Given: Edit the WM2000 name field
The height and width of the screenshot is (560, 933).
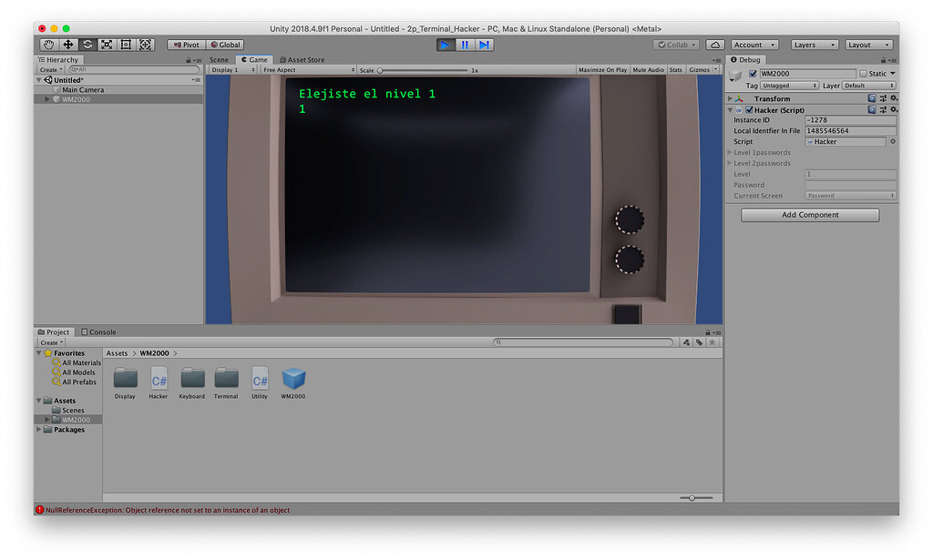Looking at the screenshot, I should click(807, 74).
